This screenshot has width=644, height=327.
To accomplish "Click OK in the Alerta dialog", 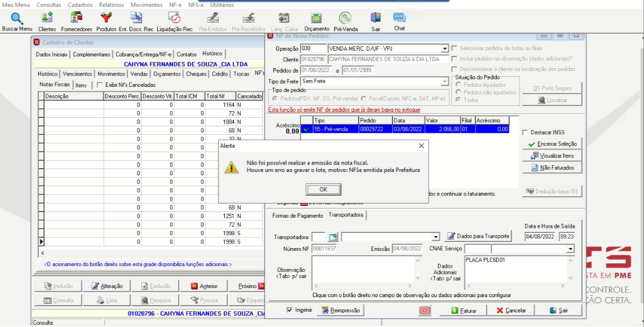I will (x=323, y=189).
